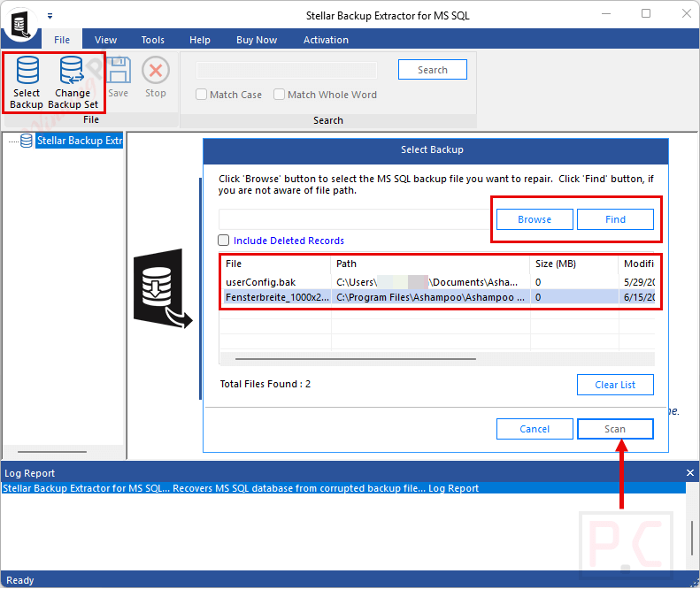Open the View ribbon tab
The width and height of the screenshot is (700, 589).
(106, 40)
